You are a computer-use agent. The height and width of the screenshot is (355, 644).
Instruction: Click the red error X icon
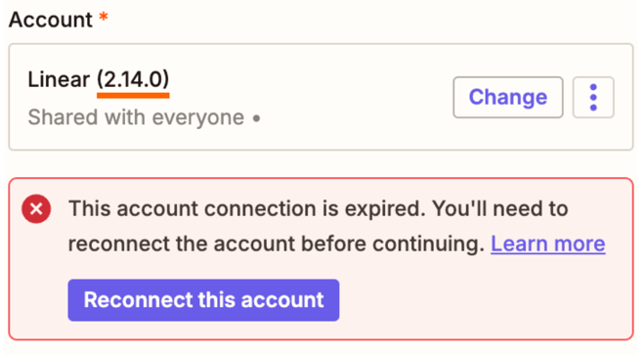(x=36, y=208)
